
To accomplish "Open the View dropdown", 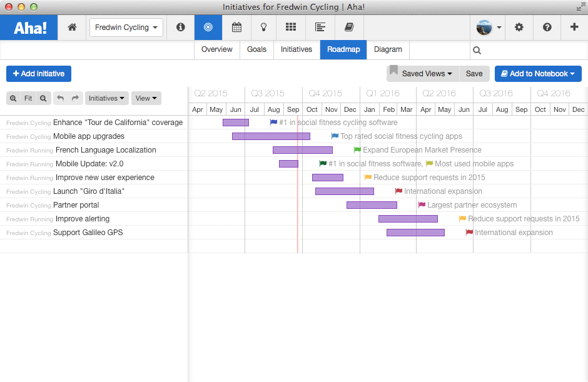I will tap(146, 98).
